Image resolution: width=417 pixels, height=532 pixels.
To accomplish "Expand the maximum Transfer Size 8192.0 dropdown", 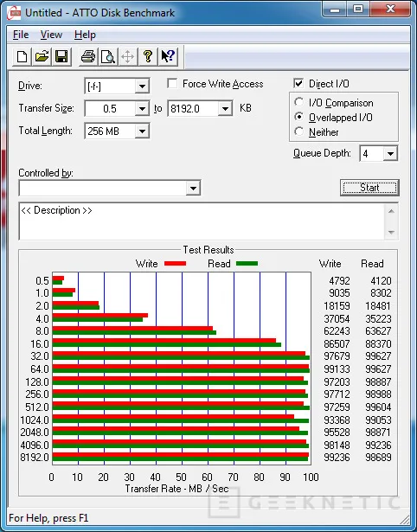I will pos(225,109).
